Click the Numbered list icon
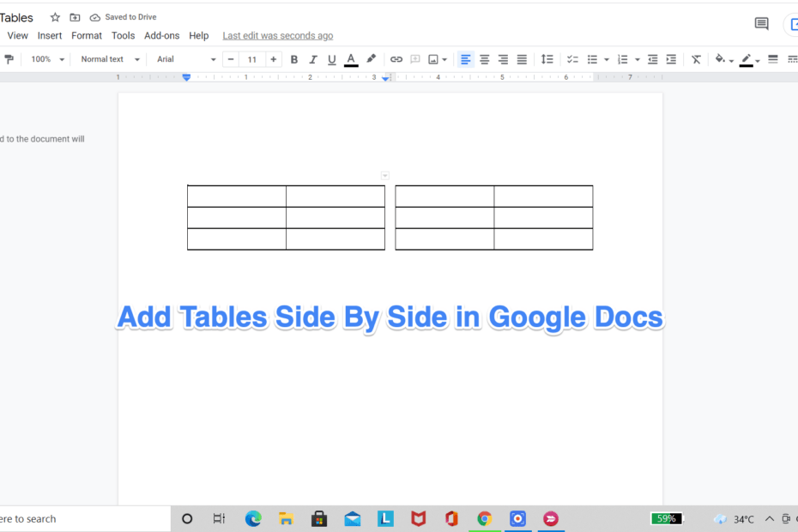798x532 pixels. click(x=622, y=59)
